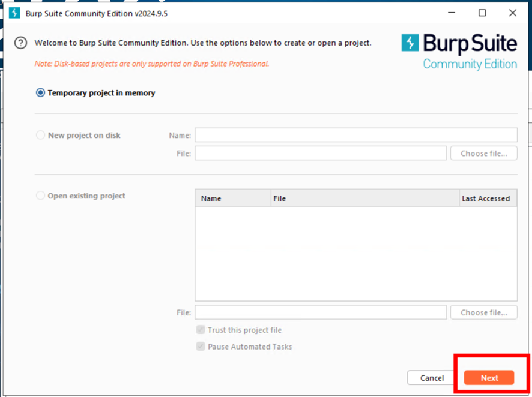
Task: Cancel the project dialog
Action: coord(432,378)
